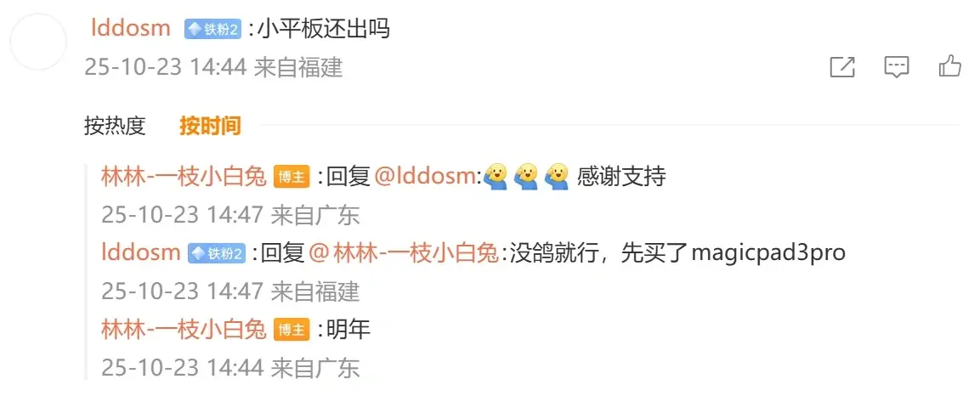Screen dimensions: 980x396
Task: Click lddosm's round avatar placeholder
Action: coord(39,42)
